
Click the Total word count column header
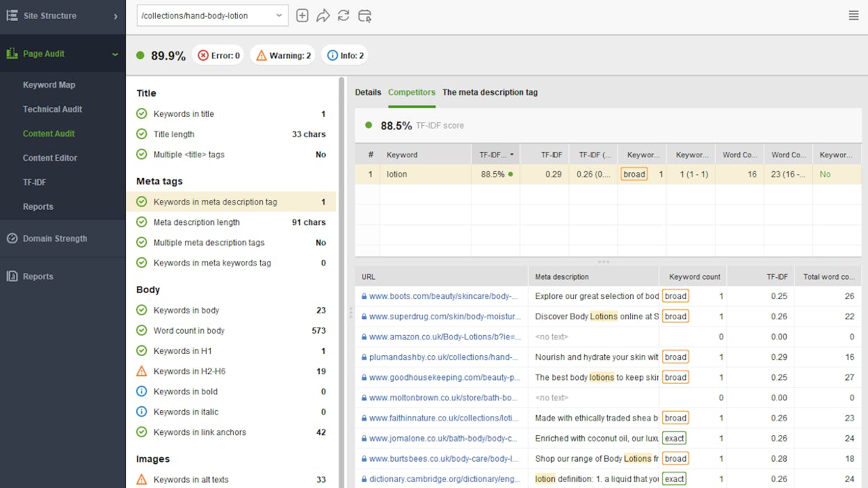[828, 277]
